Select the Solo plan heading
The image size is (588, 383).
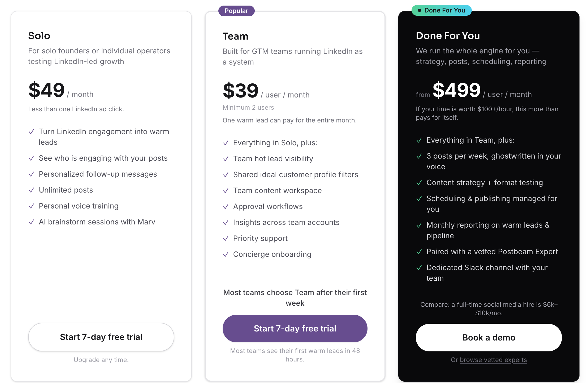39,35
